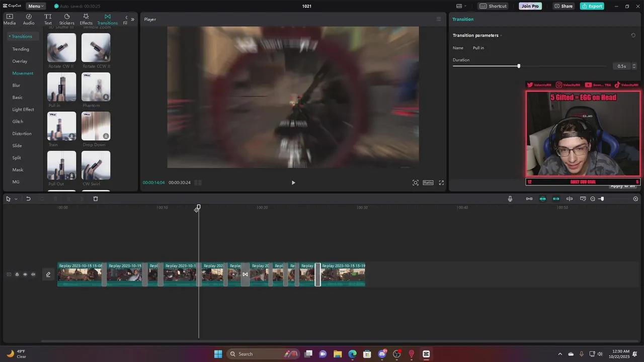Open the Shortcut list

point(493,6)
